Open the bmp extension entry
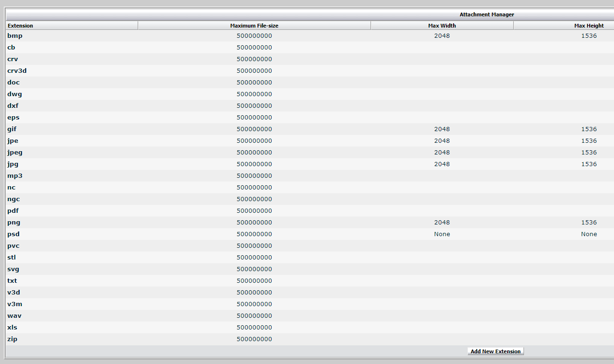Viewport: 614px width, 364px height. (x=15, y=36)
